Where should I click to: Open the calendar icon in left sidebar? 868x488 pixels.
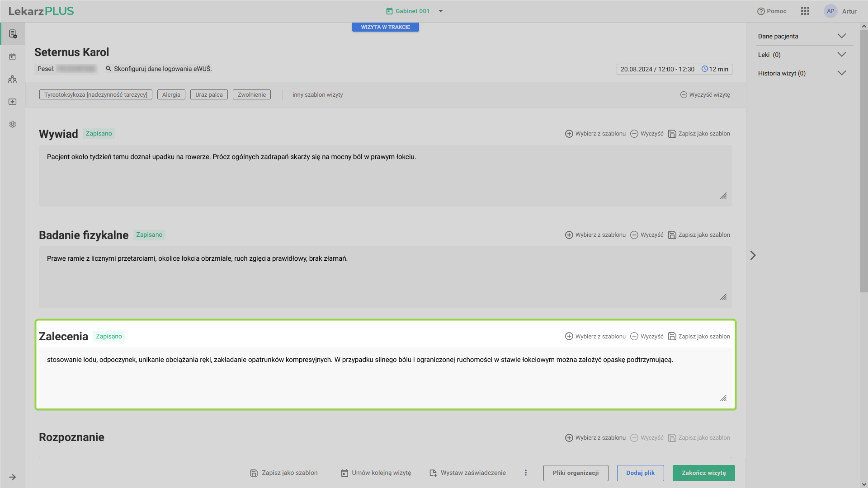click(13, 57)
